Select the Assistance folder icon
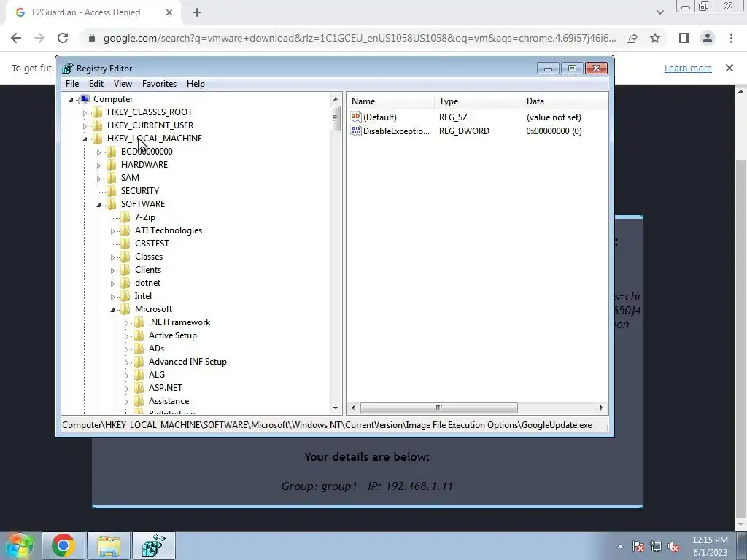Image resolution: width=747 pixels, height=560 pixels. tap(139, 401)
